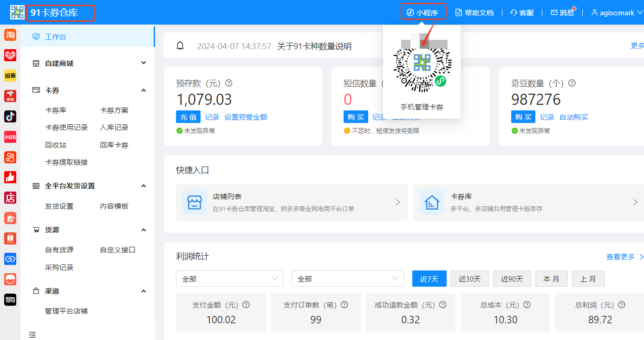
Task: Open 消息 notifications in the header
Action: (x=563, y=13)
